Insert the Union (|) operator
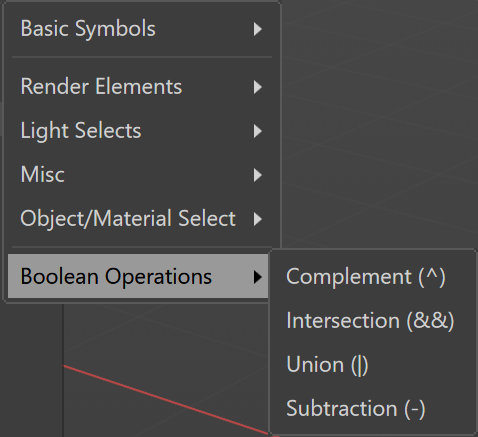Screen dimensions: 478x437 point(372,365)
